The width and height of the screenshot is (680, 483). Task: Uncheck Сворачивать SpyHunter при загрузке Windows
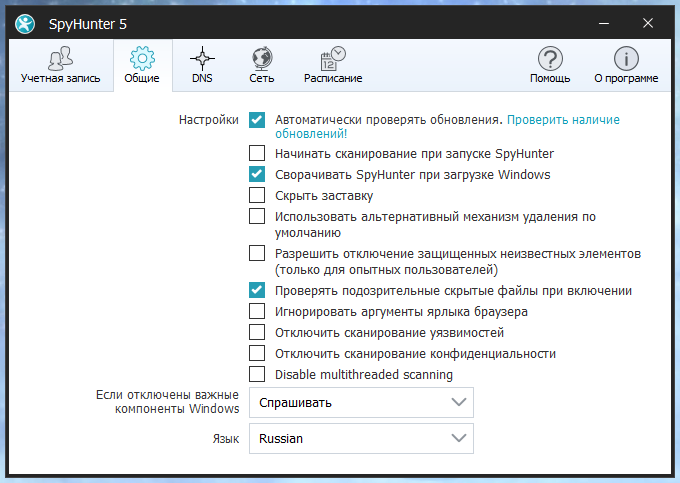tap(257, 174)
